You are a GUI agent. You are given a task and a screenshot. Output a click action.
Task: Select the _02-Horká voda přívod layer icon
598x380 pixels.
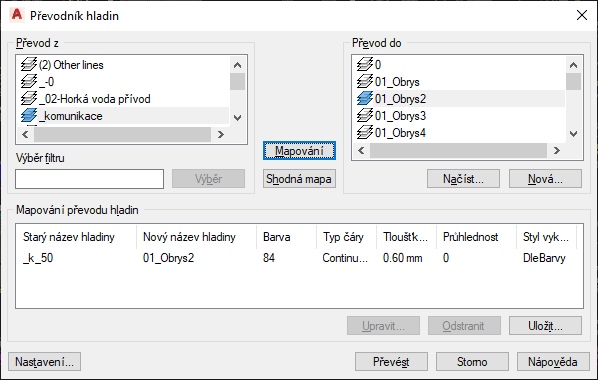(x=29, y=98)
